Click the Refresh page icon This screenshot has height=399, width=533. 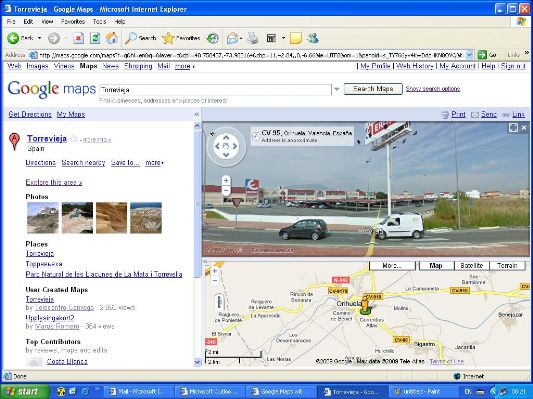pyautogui.click(x=95, y=38)
